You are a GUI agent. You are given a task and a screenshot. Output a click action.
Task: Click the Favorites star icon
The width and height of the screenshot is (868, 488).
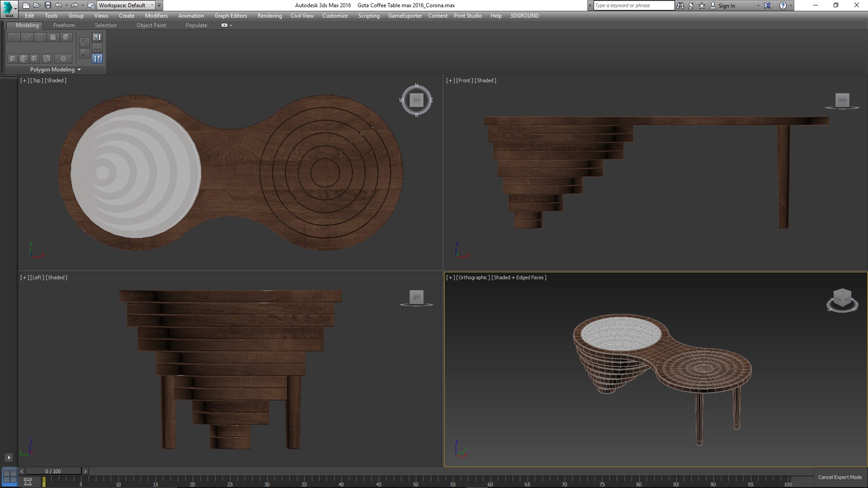point(702,5)
